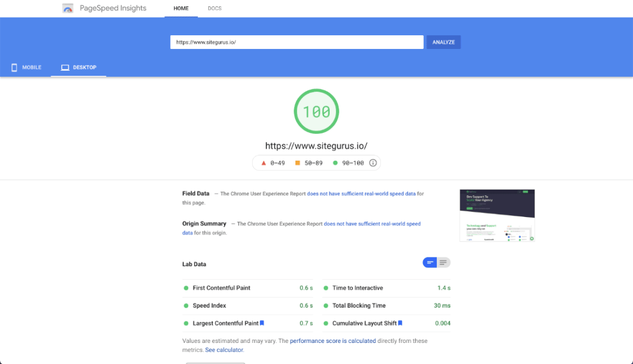This screenshot has height=364, width=633.
Task: Click the 100 performance score gauge
Action: 316,111
